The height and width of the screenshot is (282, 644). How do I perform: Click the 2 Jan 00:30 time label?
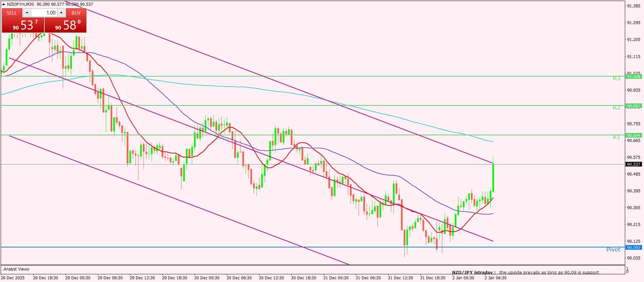(464, 278)
